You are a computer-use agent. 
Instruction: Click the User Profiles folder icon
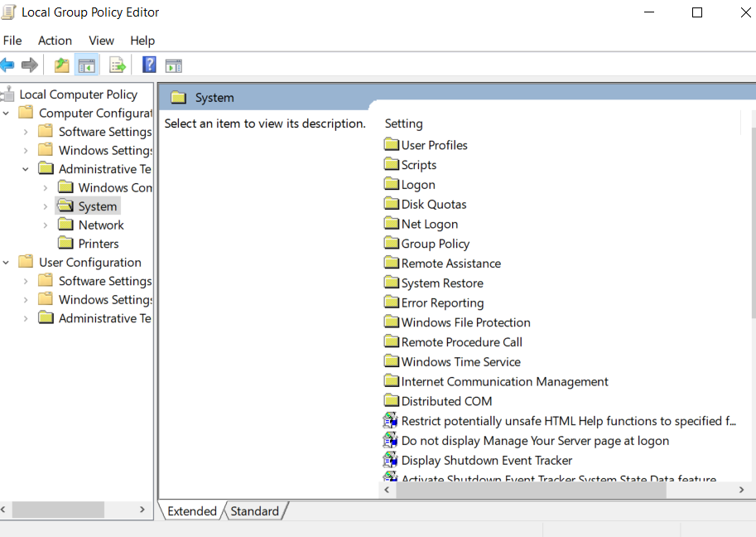point(392,144)
